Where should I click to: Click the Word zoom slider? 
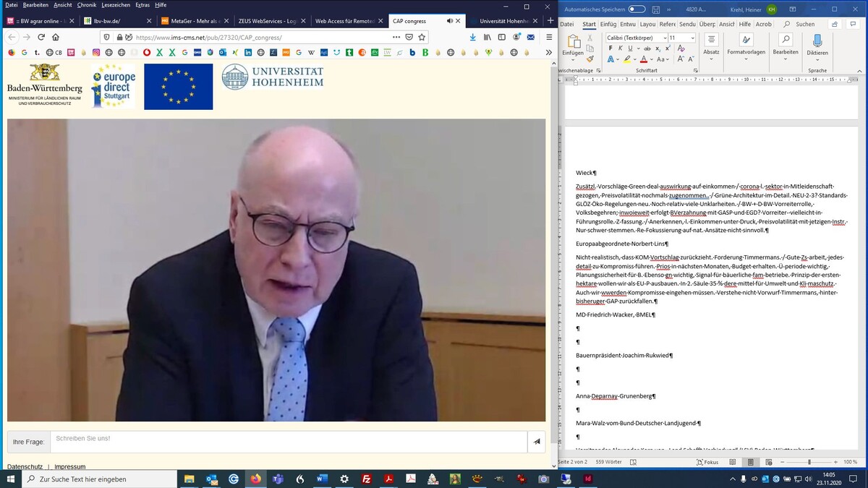809,462
